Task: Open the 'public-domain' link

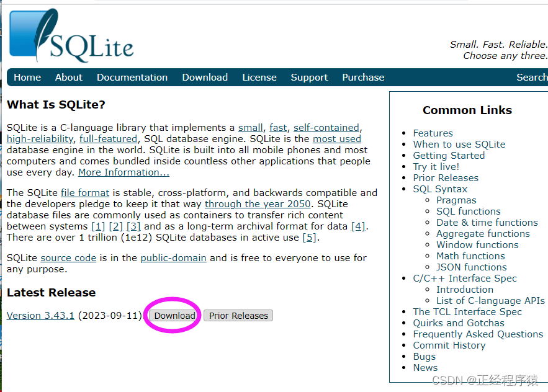Action: pyautogui.click(x=173, y=258)
